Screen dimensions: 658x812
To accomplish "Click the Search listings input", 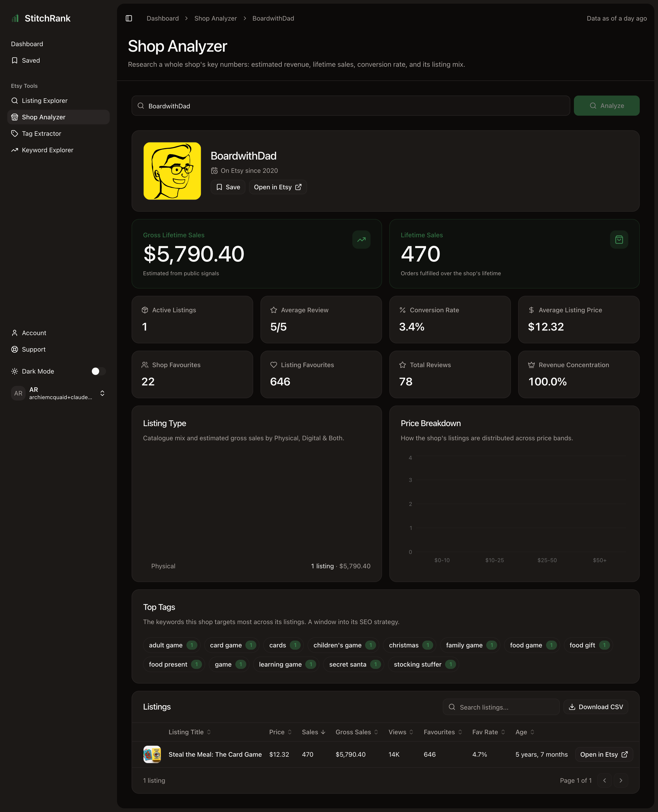I will [501, 707].
